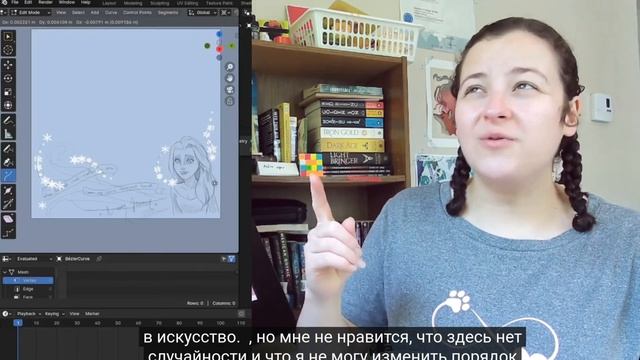Click the blue Z axis gizmo dot

219,34
